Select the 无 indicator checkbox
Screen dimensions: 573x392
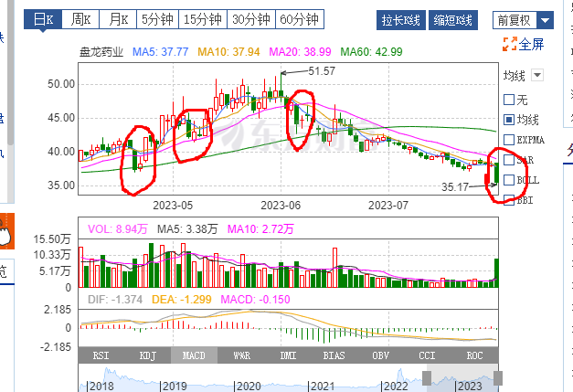(509, 100)
